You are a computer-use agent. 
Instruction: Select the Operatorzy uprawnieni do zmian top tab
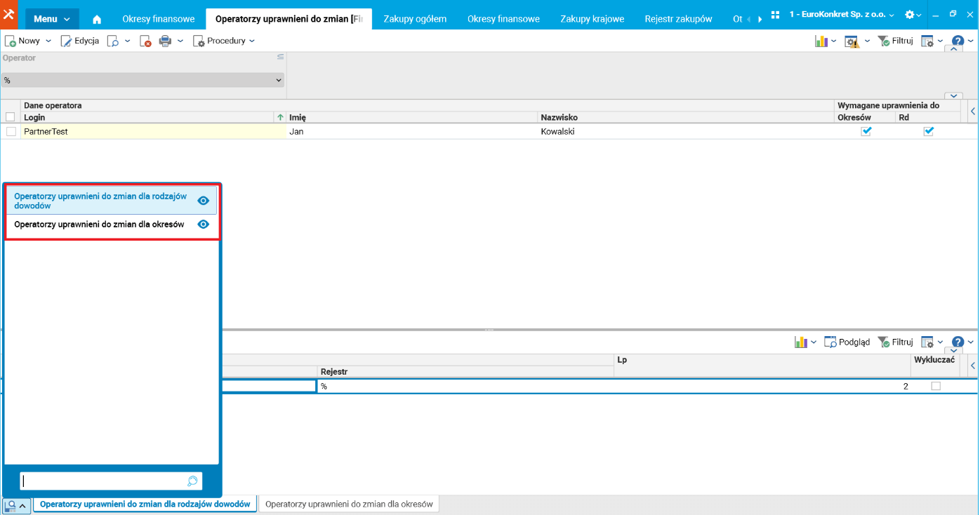[x=289, y=19]
